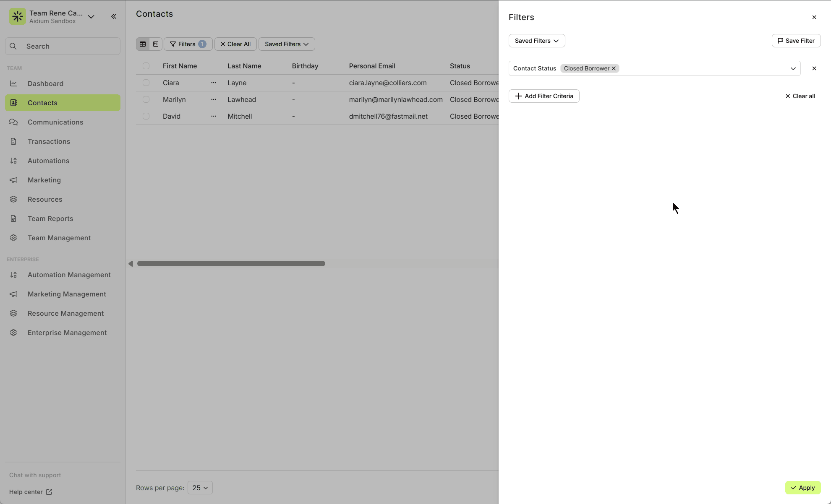Viewport: 831px width, 504px height.
Task: Open the Contact Status options dropdown
Action: 793,68
